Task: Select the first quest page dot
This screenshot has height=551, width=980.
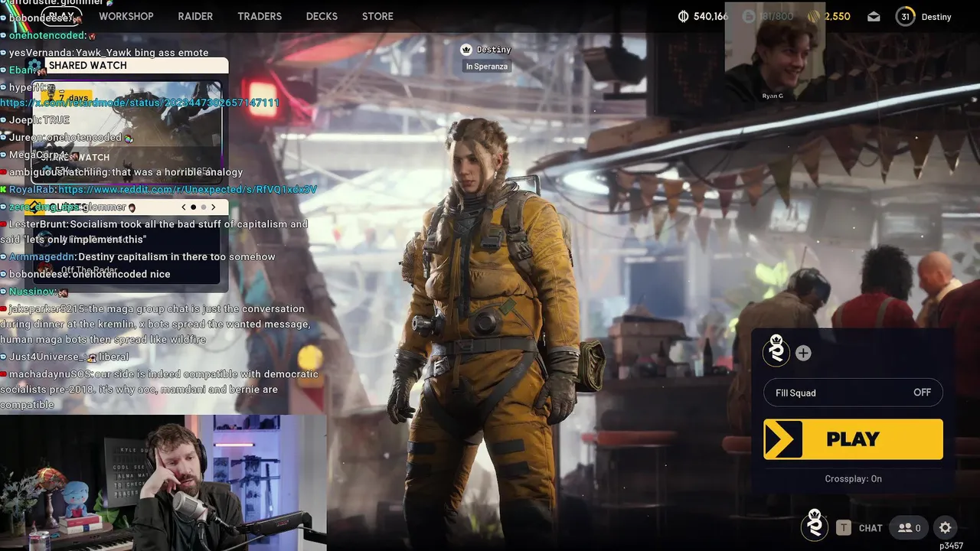Action: (x=193, y=207)
